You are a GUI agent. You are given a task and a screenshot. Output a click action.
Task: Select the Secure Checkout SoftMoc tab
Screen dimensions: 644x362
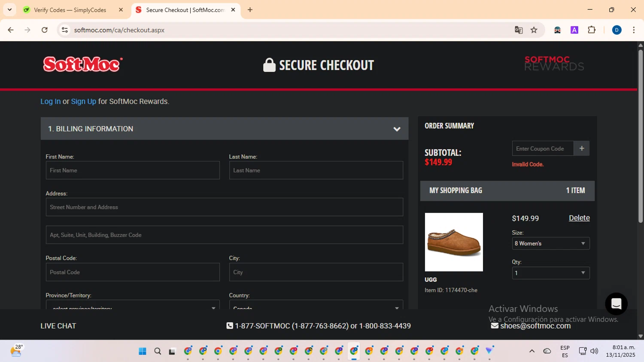tap(185, 10)
